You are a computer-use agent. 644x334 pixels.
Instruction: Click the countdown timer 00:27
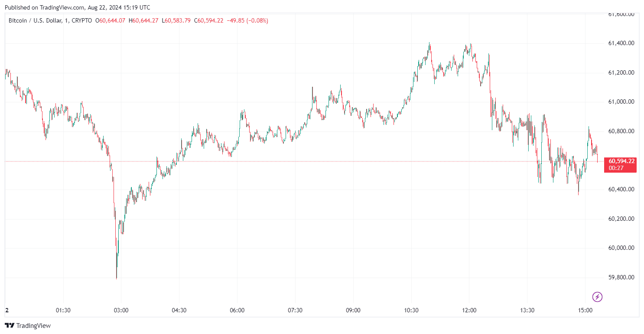(616, 168)
